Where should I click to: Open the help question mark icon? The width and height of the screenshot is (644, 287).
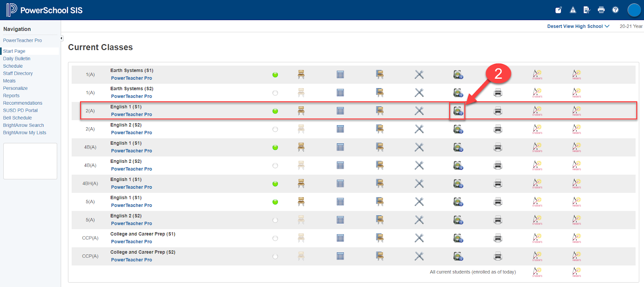(x=615, y=10)
